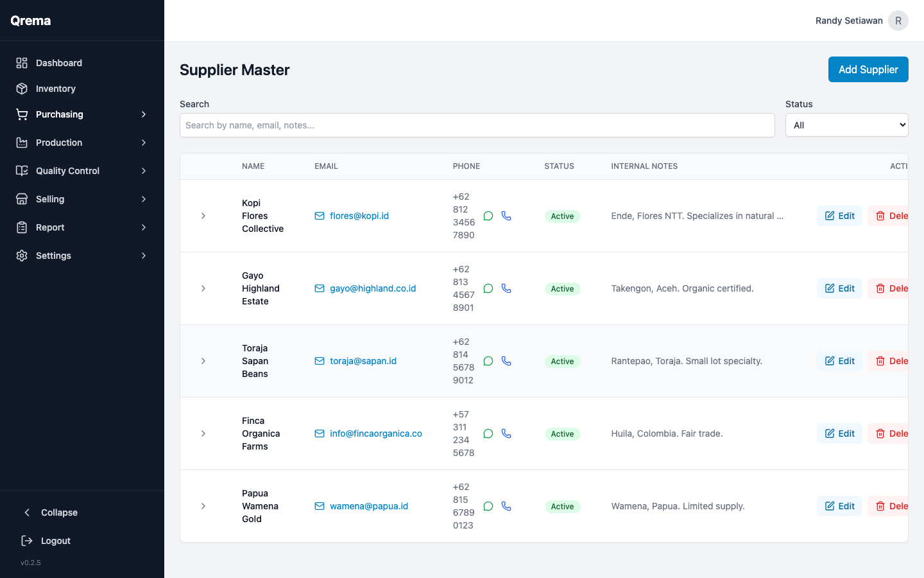Click the email envelope icon beside toraja@sapan.id
Viewport: 924px width, 578px height.
click(x=319, y=361)
